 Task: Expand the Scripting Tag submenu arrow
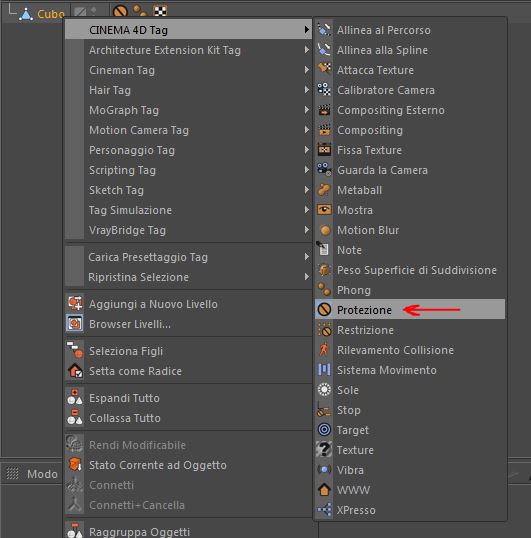point(306,170)
